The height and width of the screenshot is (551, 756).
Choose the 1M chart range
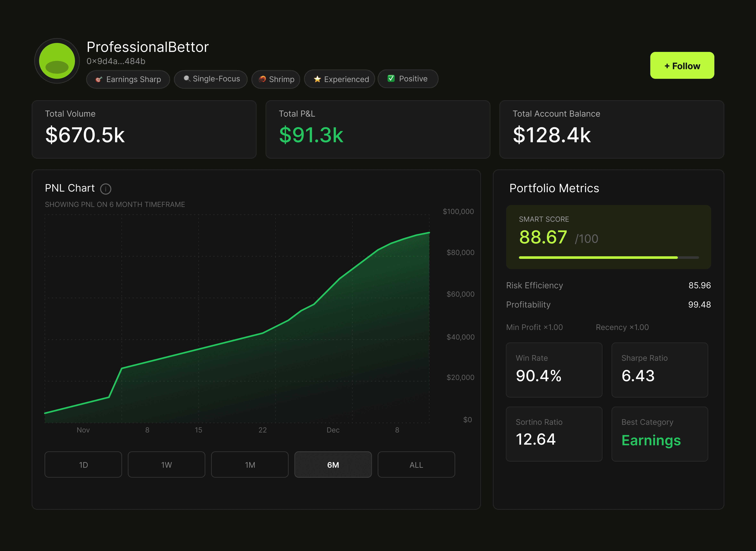pyautogui.click(x=250, y=464)
